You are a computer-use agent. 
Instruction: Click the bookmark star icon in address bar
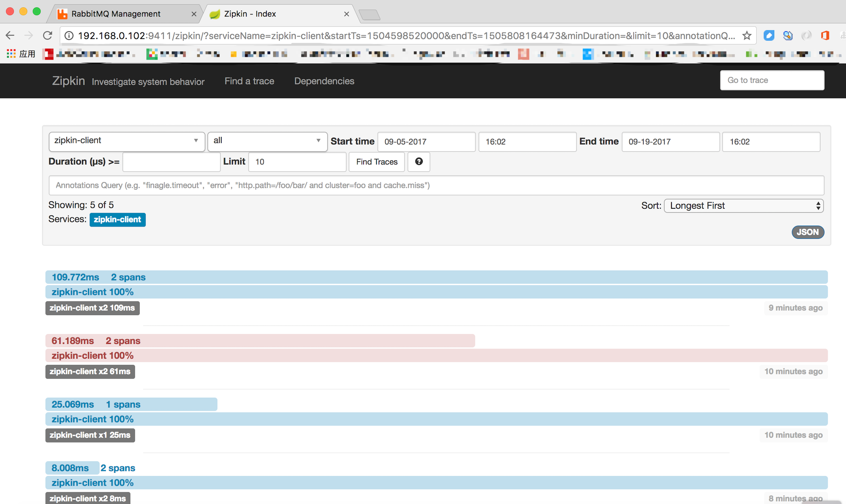[747, 36]
